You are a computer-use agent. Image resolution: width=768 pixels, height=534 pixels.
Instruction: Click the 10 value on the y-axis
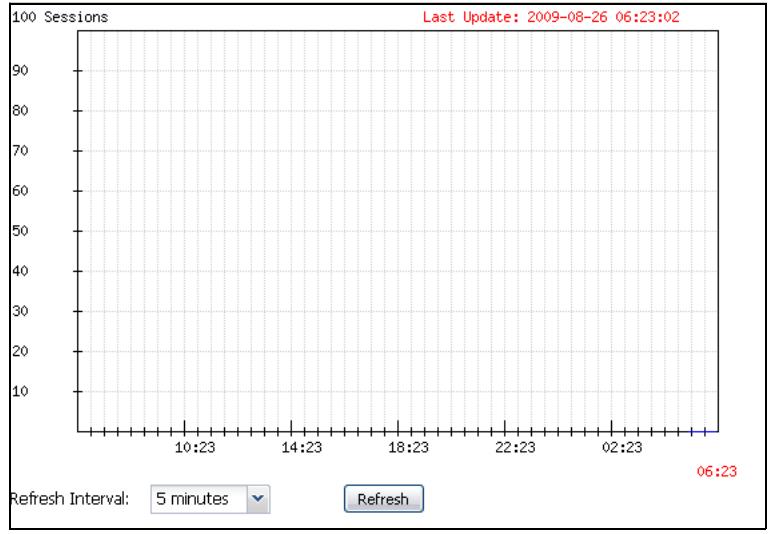coord(20,391)
